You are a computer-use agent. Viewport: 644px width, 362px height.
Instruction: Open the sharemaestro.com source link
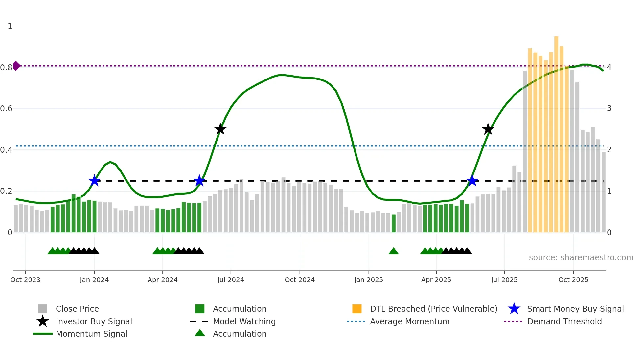(x=581, y=258)
